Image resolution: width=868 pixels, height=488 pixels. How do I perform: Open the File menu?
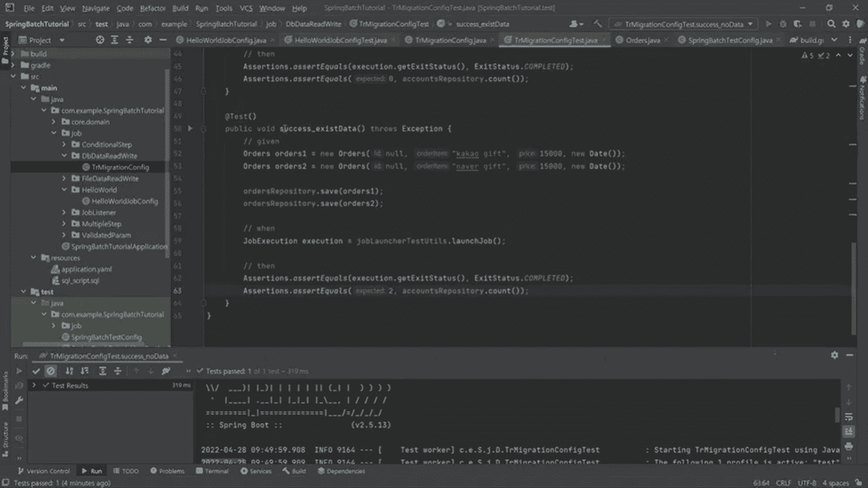coord(29,8)
